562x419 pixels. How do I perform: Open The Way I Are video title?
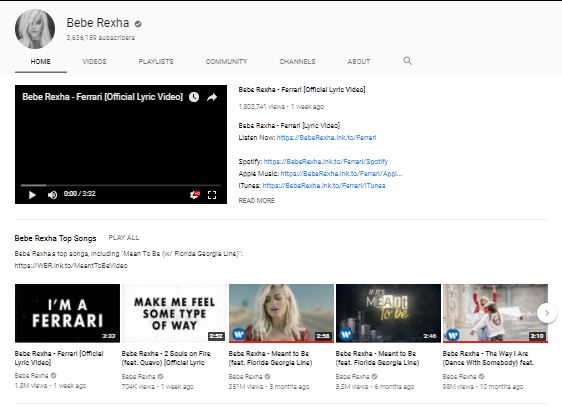pos(488,358)
